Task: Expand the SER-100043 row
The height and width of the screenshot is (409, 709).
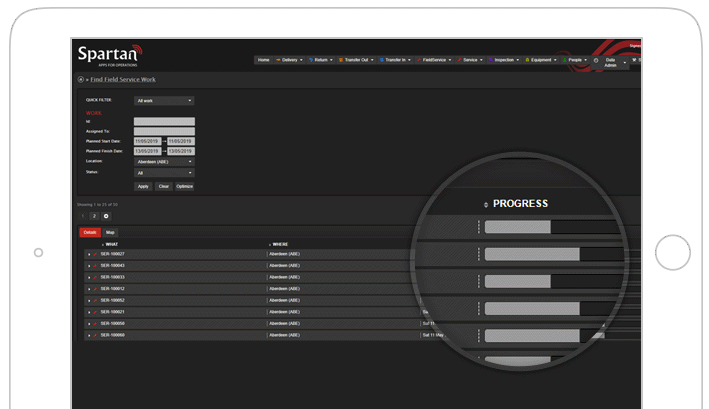Action: [89, 266]
